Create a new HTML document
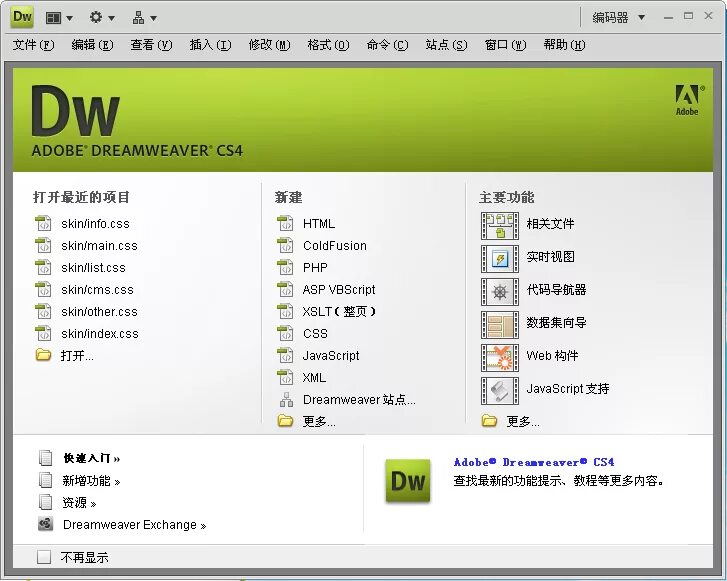 pyautogui.click(x=319, y=223)
